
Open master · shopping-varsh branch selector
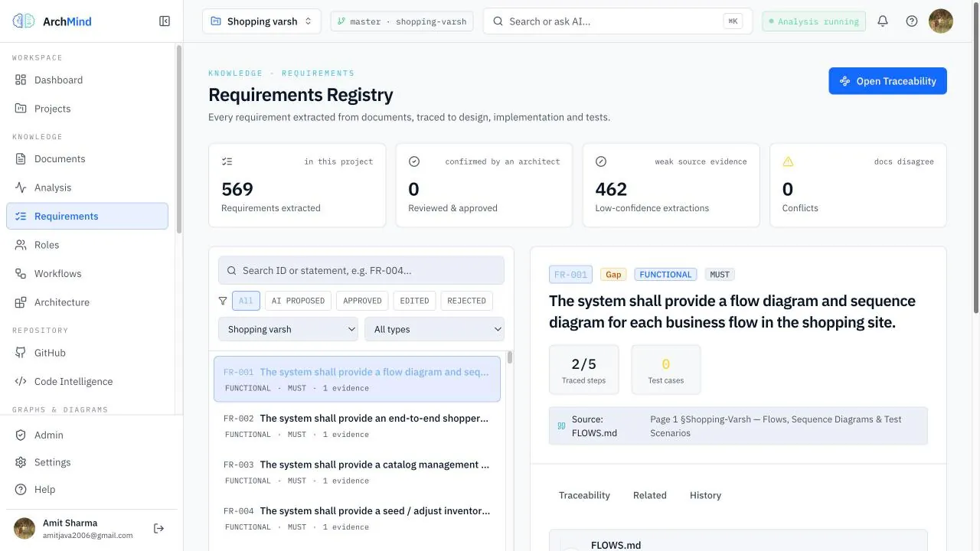click(x=402, y=21)
